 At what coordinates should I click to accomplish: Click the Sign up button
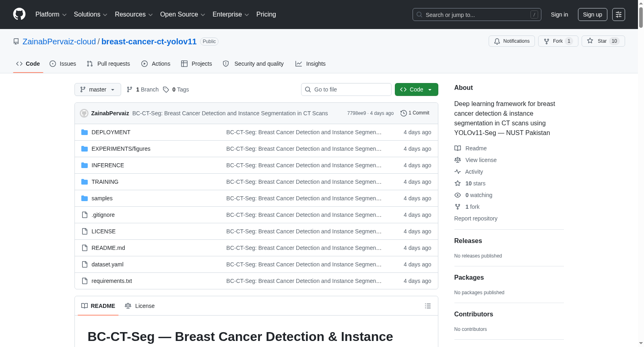point(592,15)
